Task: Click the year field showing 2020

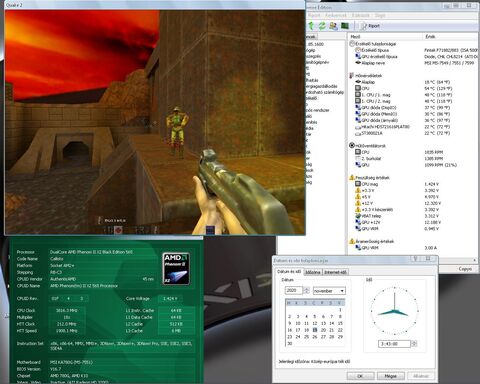Action: tap(294, 290)
